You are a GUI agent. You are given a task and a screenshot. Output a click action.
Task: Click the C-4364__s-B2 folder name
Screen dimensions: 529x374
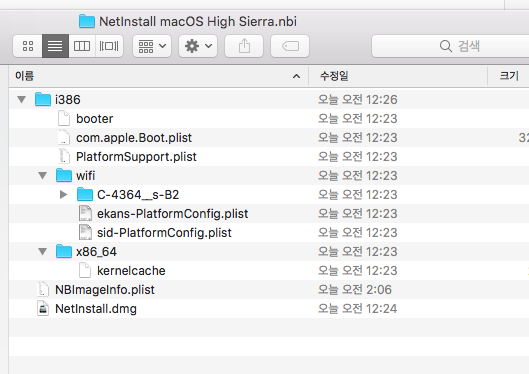138,195
